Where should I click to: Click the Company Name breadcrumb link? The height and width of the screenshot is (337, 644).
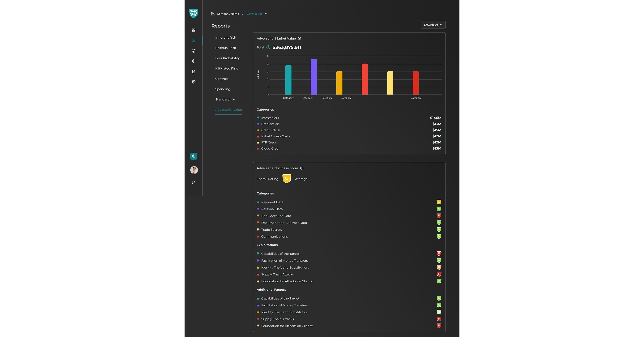228,14
